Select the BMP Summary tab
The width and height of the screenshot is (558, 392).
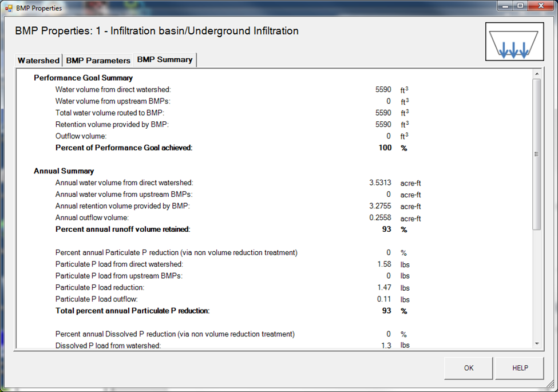click(x=164, y=60)
